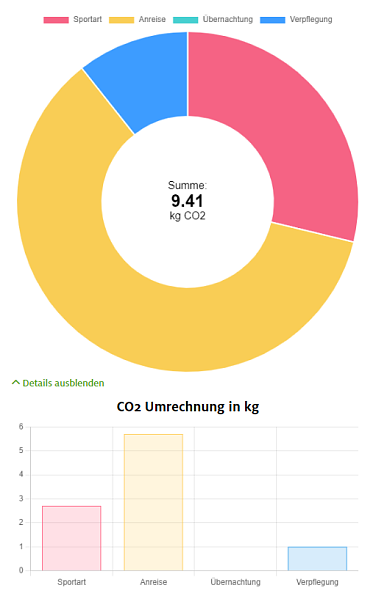Click the Summe 9.41 center value
Screen dimensions: 376x599
(187, 201)
